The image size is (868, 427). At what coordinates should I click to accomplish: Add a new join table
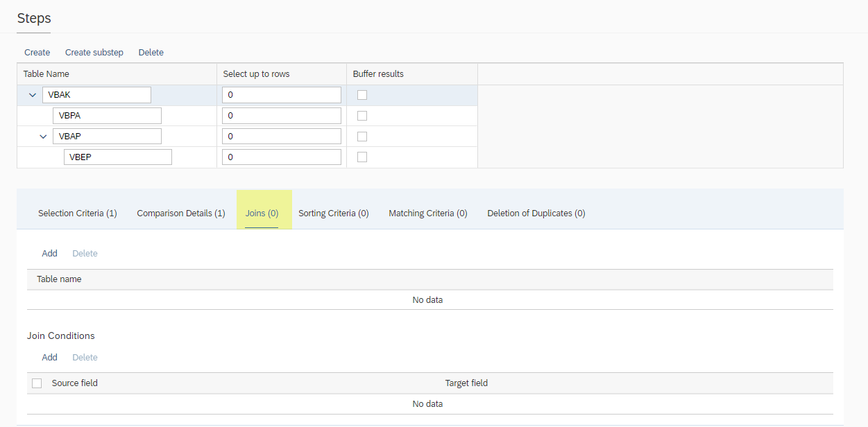point(49,254)
